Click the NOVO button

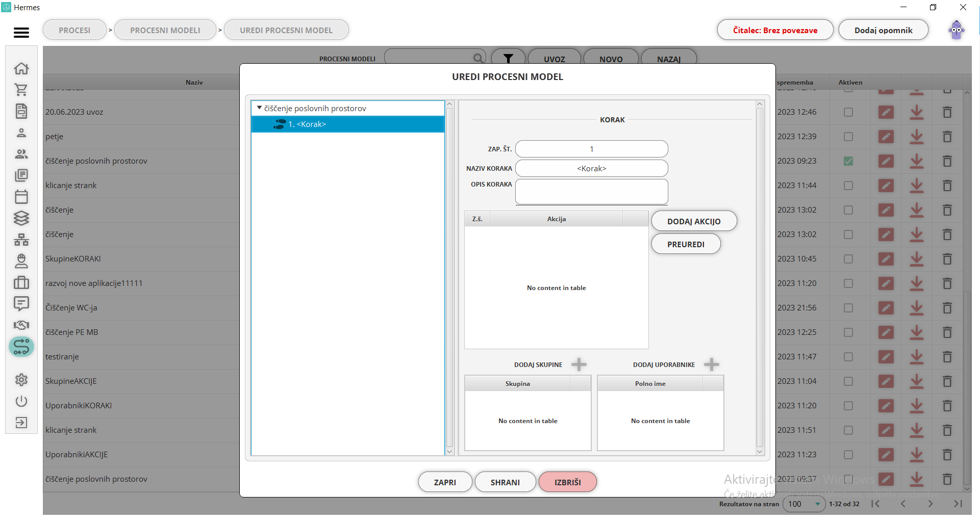pyautogui.click(x=611, y=59)
